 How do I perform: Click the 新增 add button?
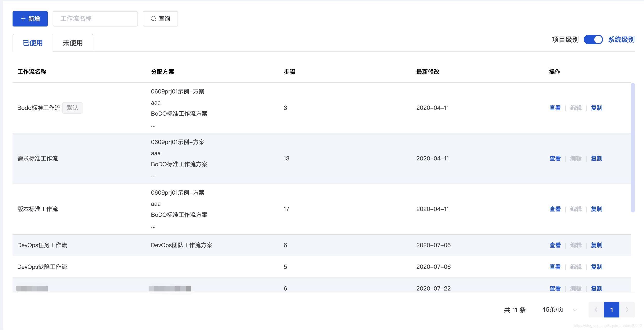point(30,19)
